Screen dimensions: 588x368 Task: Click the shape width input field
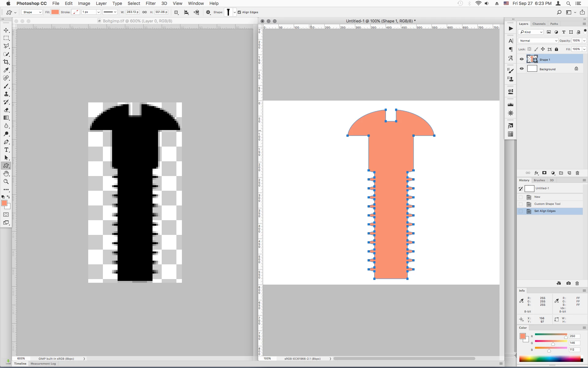click(132, 12)
